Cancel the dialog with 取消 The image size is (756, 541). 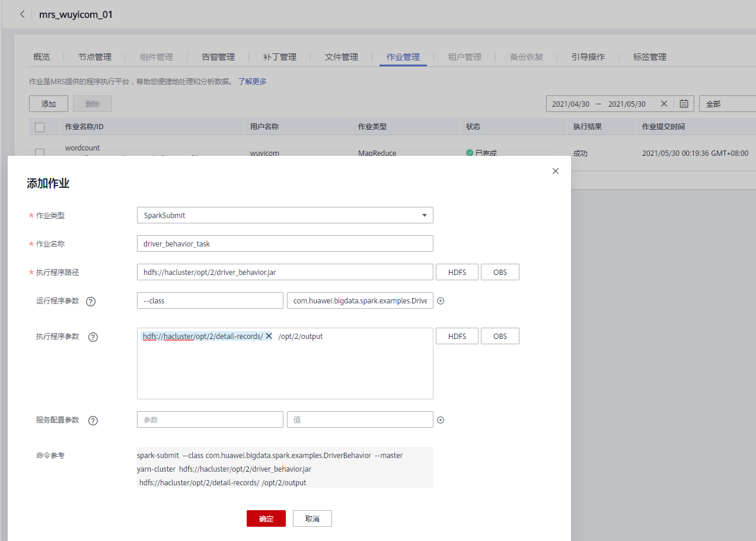tap(312, 518)
